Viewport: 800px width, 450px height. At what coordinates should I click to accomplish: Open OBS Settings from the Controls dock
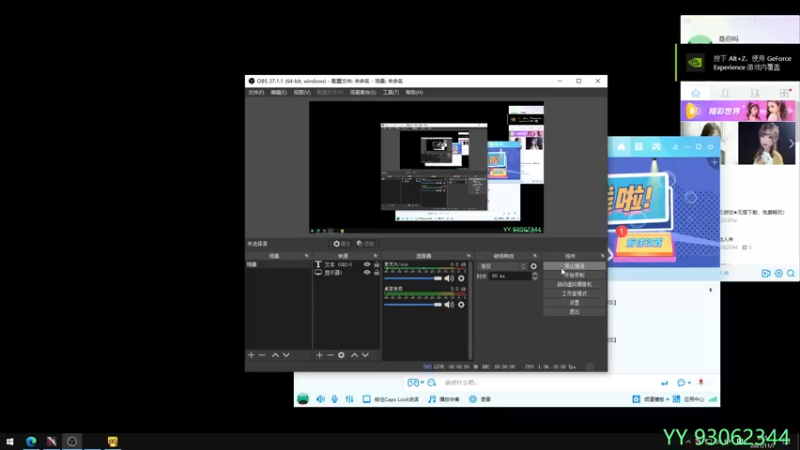point(574,303)
